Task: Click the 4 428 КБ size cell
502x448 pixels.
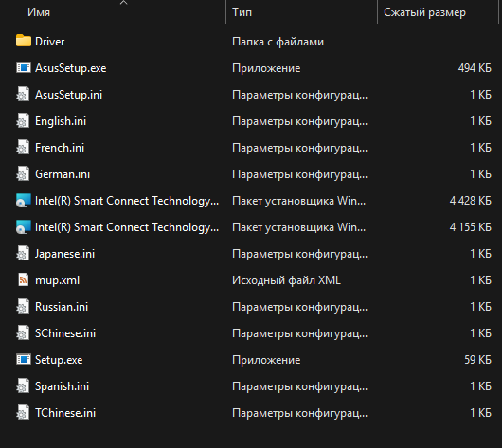Action: 471,201
